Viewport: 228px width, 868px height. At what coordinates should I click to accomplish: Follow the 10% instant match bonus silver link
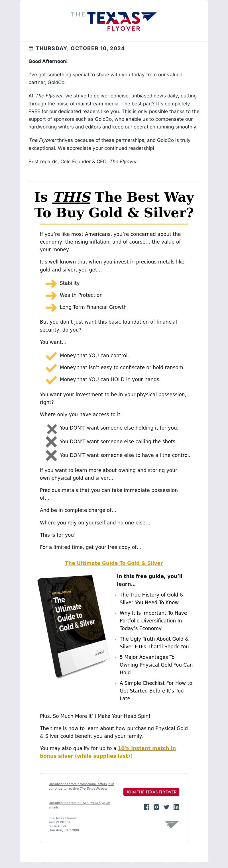click(108, 752)
